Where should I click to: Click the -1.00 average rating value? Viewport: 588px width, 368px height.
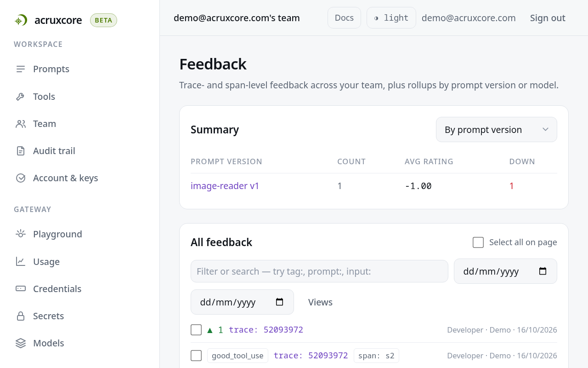pyautogui.click(x=418, y=186)
